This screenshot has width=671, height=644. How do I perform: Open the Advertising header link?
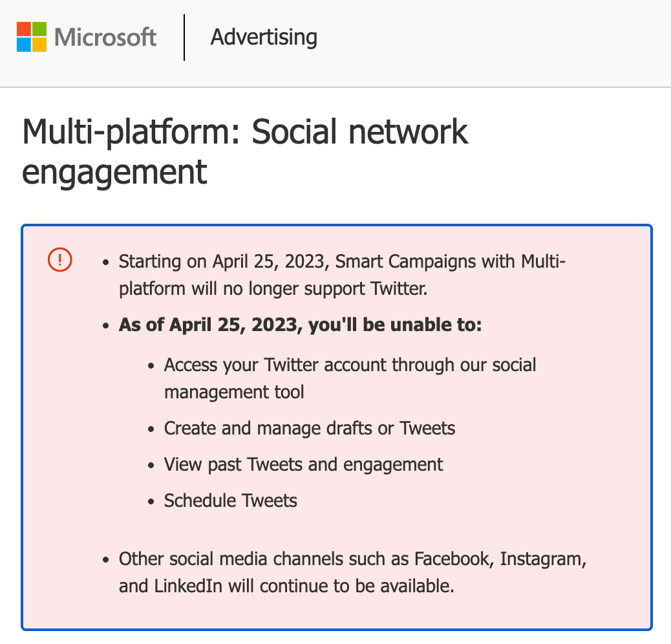point(264,38)
